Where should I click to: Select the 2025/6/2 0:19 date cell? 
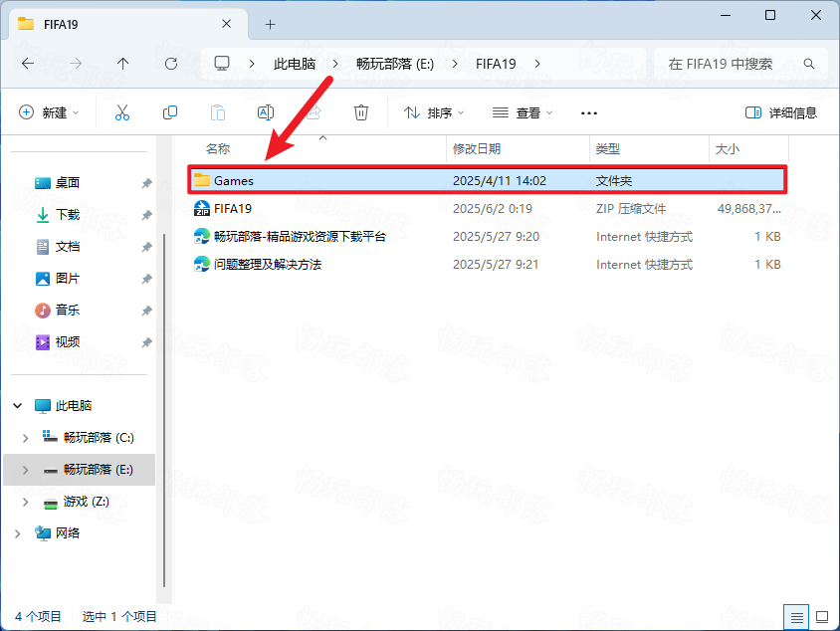tap(493, 208)
